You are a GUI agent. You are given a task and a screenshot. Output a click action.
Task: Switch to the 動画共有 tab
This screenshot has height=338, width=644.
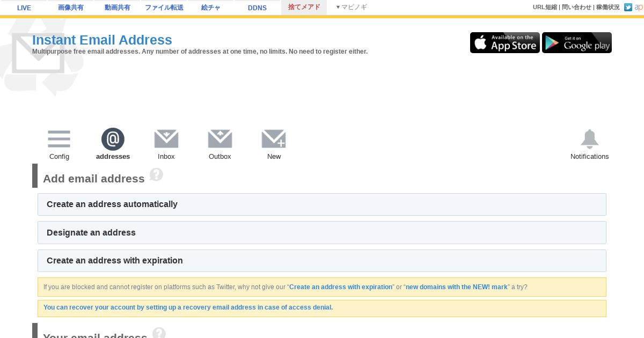click(x=118, y=8)
